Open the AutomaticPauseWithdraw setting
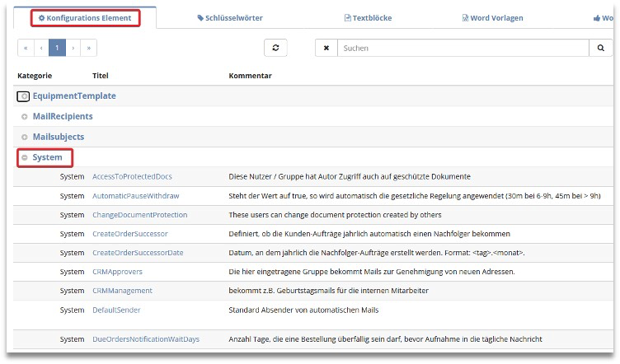 (135, 196)
